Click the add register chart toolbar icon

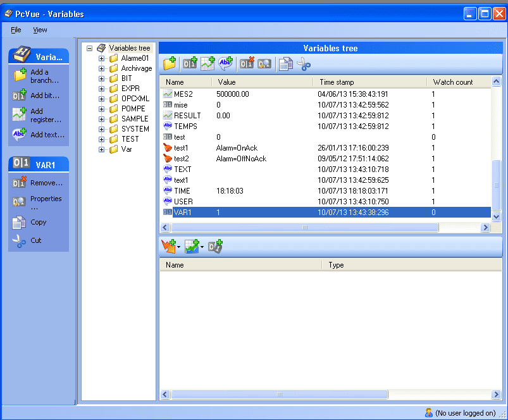(x=208, y=63)
